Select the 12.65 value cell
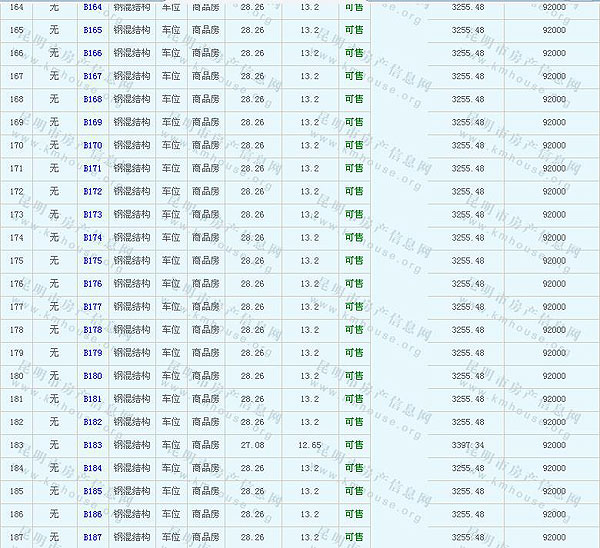 pyautogui.click(x=309, y=444)
